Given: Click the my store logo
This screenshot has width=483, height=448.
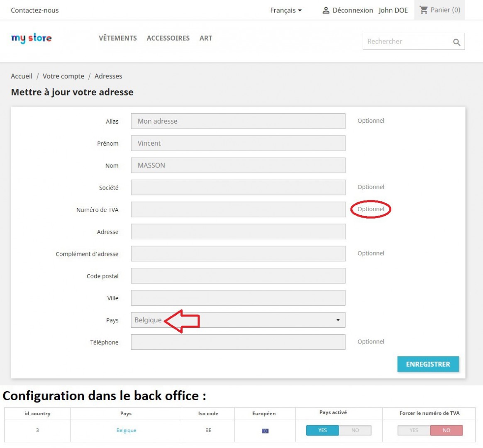Looking at the screenshot, I should [32, 38].
